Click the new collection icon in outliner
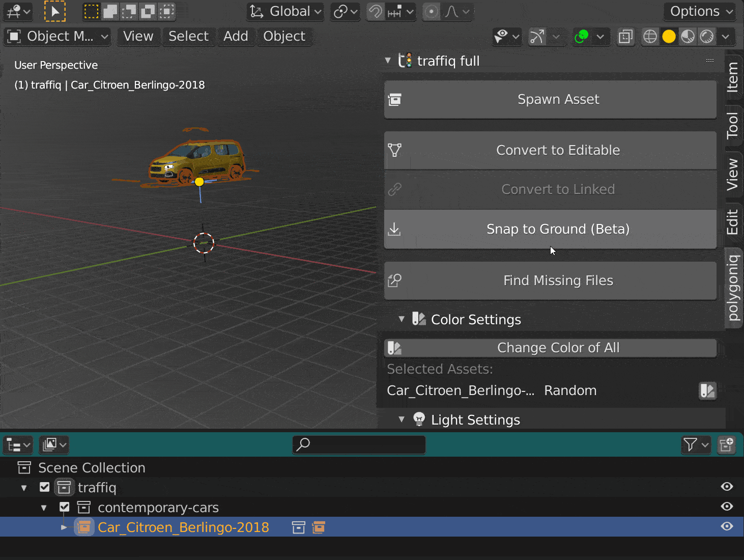The height and width of the screenshot is (560, 744). tap(726, 444)
